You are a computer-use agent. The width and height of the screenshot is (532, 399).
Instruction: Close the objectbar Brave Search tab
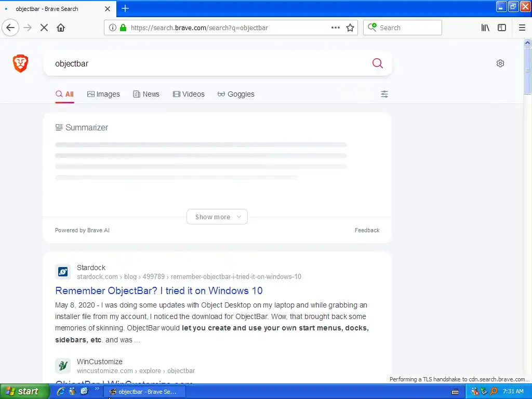coord(108,9)
